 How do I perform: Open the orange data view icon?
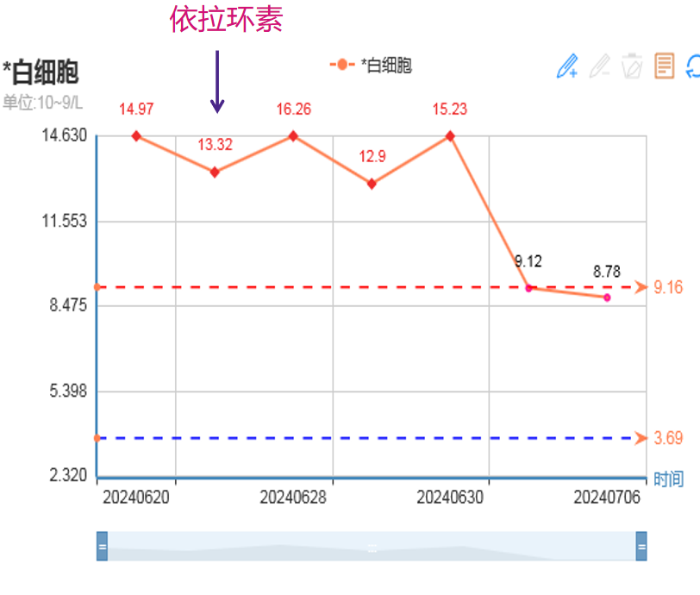(x=664, y=66)
